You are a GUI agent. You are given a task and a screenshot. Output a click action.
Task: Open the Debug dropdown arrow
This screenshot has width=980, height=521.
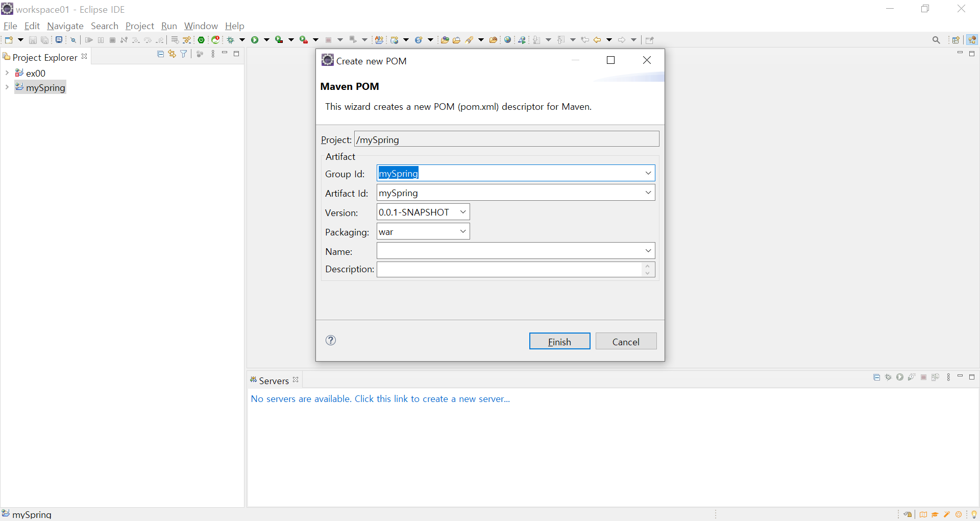(x=242, y=40)
